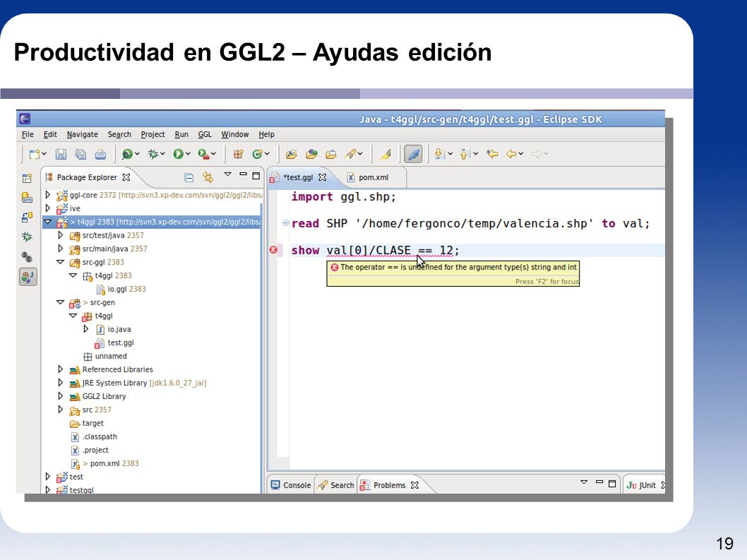This screenshot has width=747, height=560.
Task: Close the Problems view tab
Action: (415, 485)
